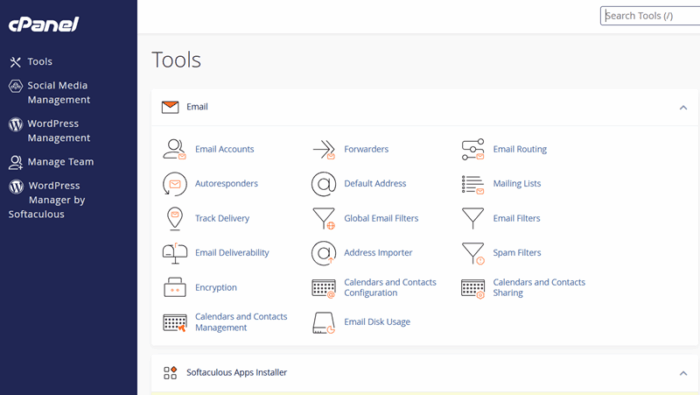Image resolution: width=700 pixels, height=395 pixels.
Task: Open the Track Delivery link
Action: [x=222, y=218]
